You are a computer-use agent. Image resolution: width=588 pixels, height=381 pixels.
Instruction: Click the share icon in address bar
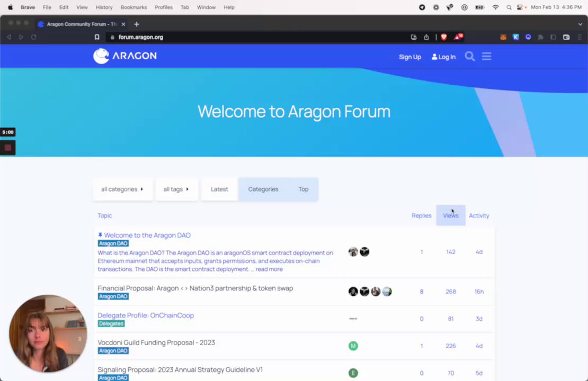click(426, 37)
